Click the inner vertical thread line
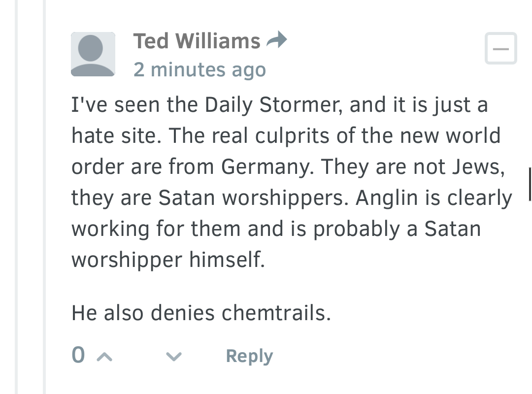 (44, 197)
